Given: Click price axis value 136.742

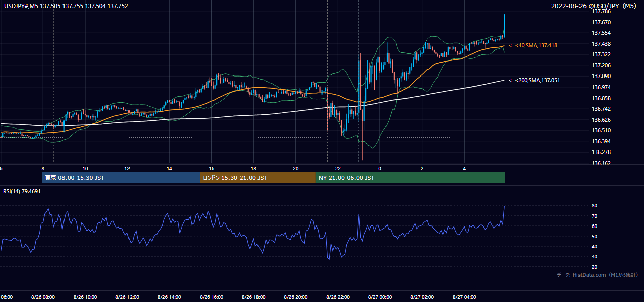Looking at the screenshot, I should 601,109.
